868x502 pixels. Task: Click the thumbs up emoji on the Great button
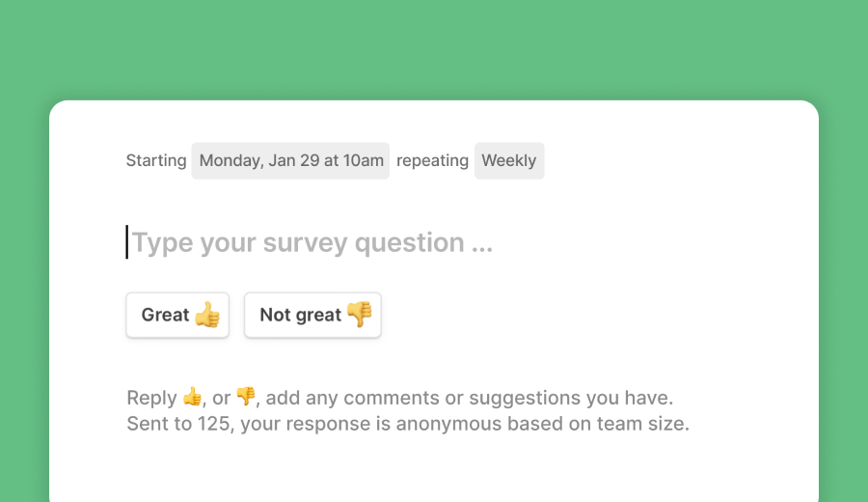(207, 315)
